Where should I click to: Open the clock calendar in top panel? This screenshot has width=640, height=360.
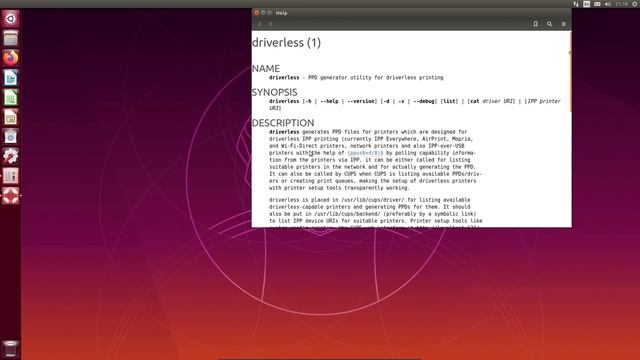[x=622, y=4]
